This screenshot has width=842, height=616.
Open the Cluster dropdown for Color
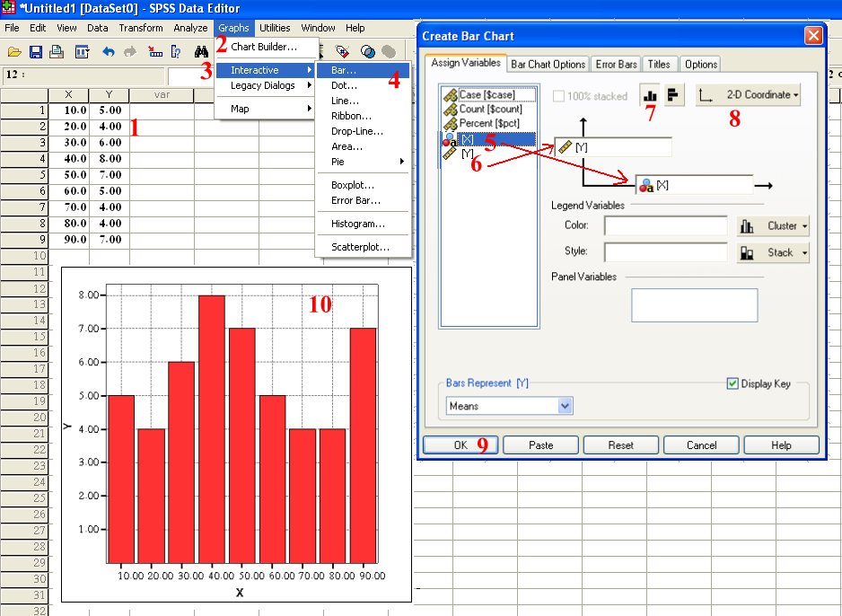[x=773, y=226]
